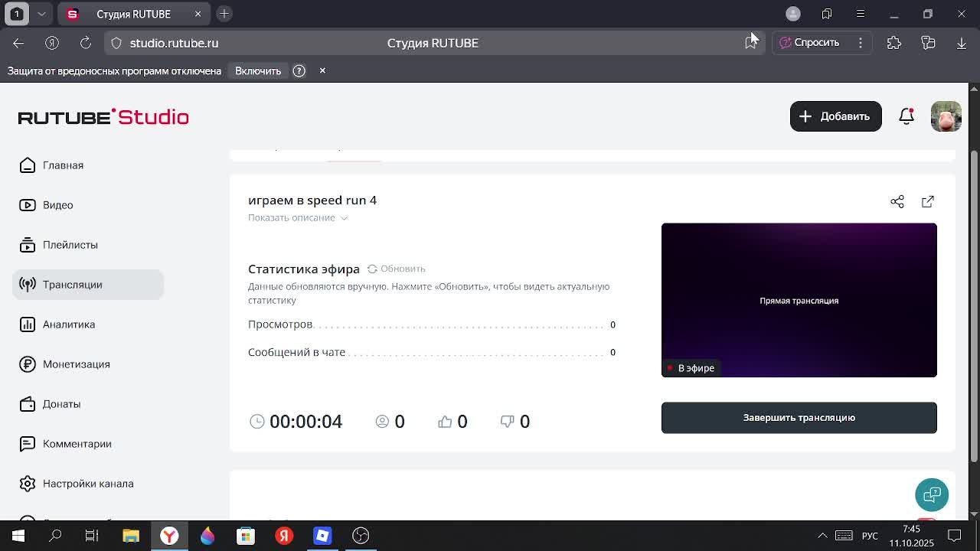Screen dimensions: 980x551
Task: Open the Windows Start menu
Action: [18, 536]
